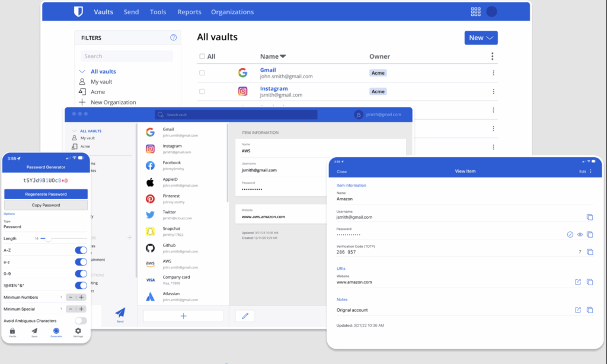
Task: Select Acme organization in desktop app sidebar
Action: tap(85, 146)
